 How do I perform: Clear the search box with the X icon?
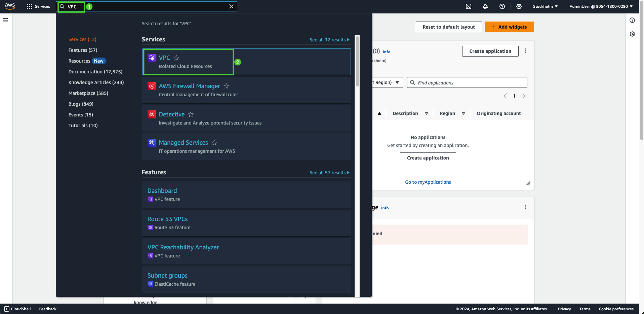point(231,6)
